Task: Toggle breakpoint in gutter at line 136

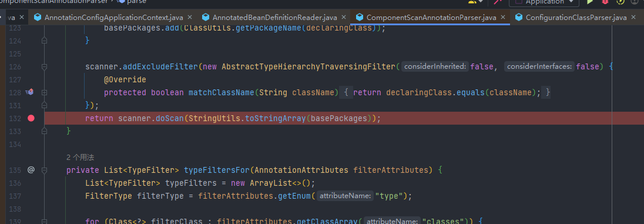Action: (31, 182)
